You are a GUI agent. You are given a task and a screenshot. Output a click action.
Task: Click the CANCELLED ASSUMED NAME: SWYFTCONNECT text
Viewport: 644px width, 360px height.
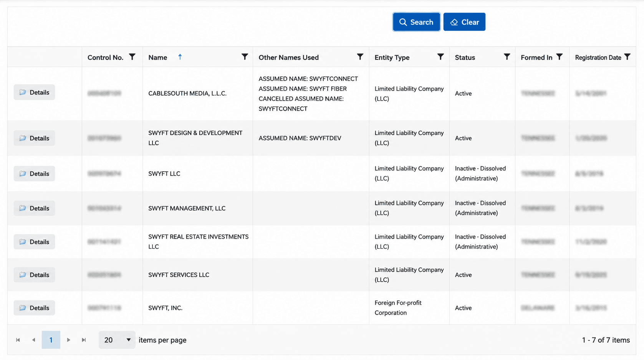point(301,104)
